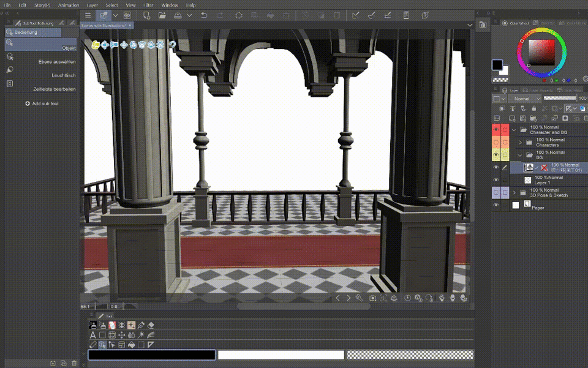Click the yellow camera rotate icon on canvas
588x368 pixels.
coord(96,45)
